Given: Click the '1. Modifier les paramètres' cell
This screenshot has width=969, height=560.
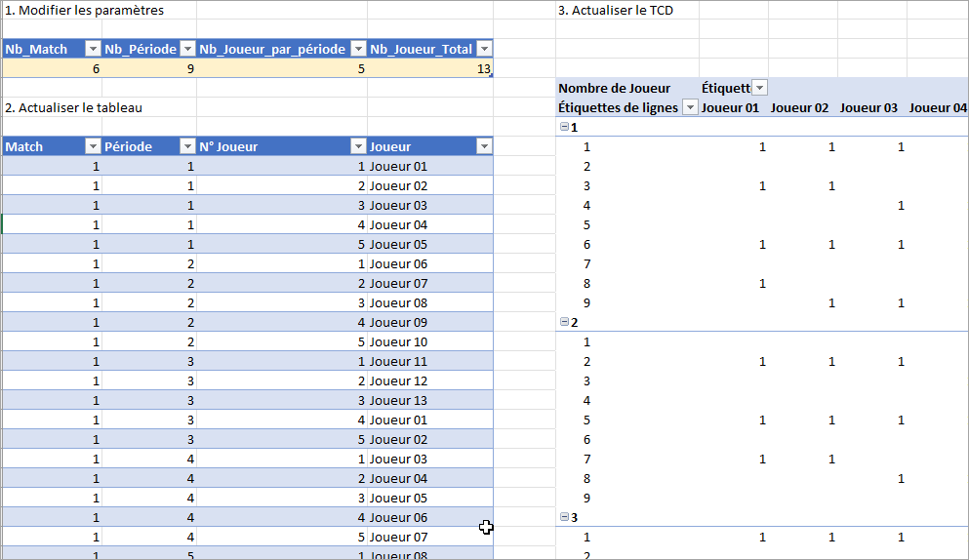Looking at the screenshot, I should (85, 10).
